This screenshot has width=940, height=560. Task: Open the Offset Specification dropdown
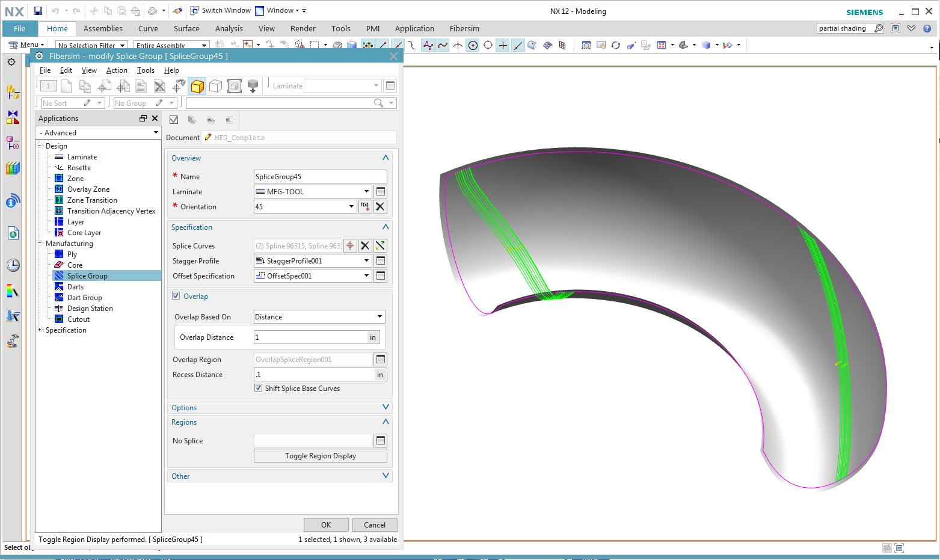(366, 275)
